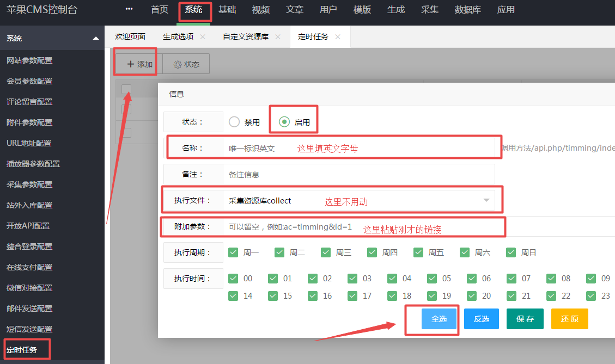Click the three-dots icon in top navigation
This screenshot has height=364, width=615.
pos(129,9)
